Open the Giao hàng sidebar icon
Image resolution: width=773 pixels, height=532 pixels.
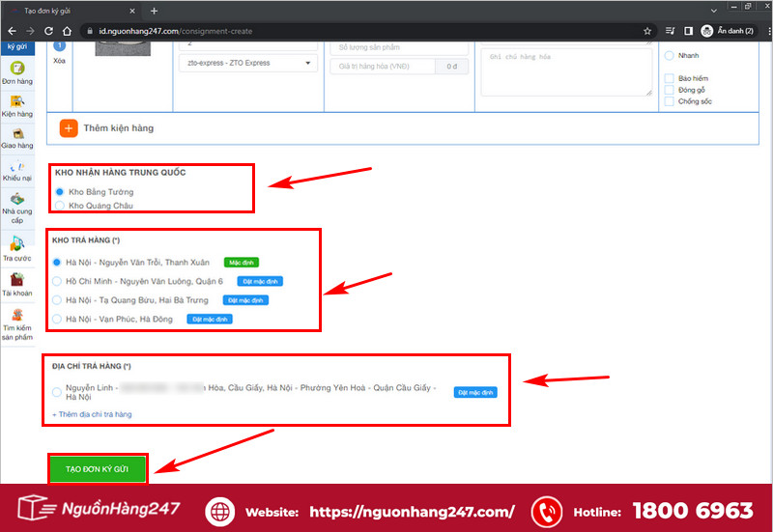tap(17, 133)
